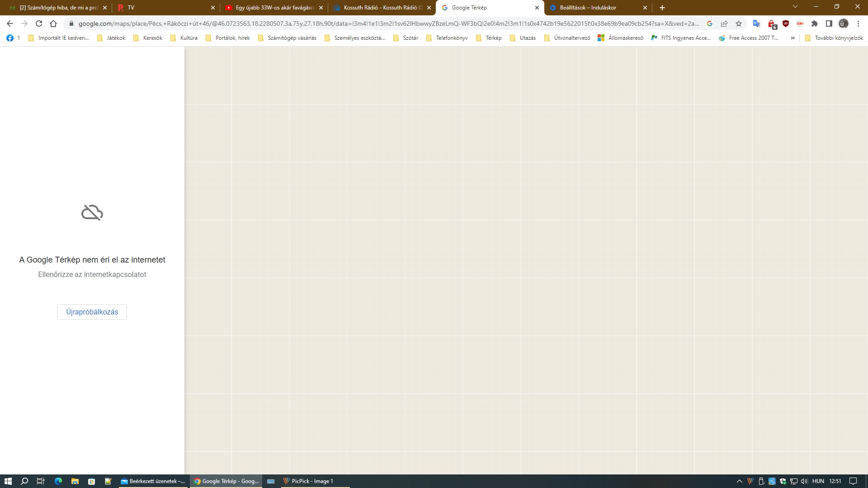Show hidden system tray icons
The image size is (868, 488).
coord(740,481)
